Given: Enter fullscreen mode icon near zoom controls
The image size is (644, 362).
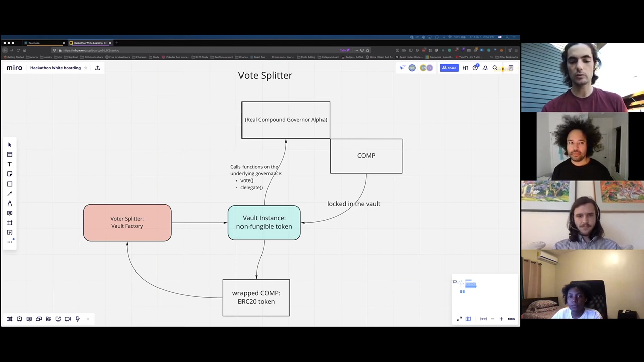Looking at the screenshot, I should click(459, 319).
